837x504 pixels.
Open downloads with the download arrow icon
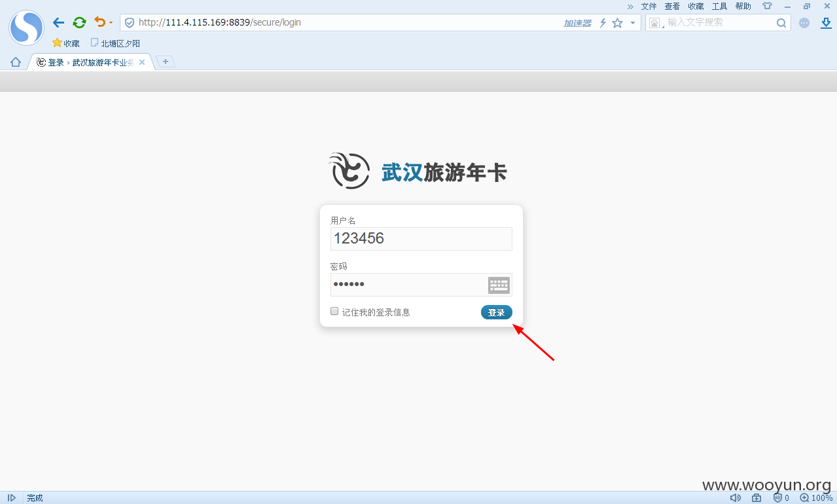click(826, 23)
